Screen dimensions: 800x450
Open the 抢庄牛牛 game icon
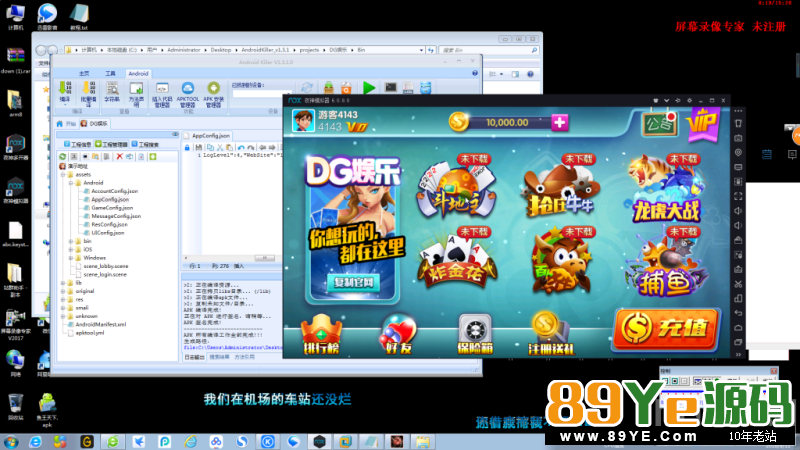coord(561,187)
